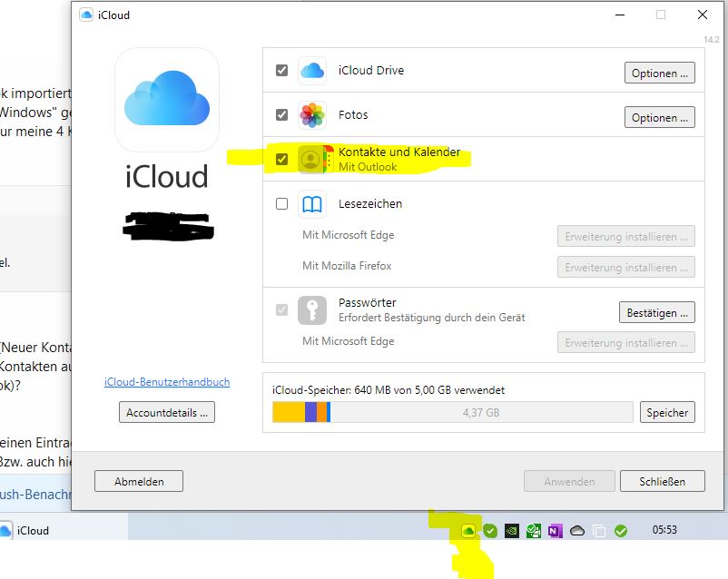The height and width of the screenshot is (579, 728).
Task: Open the green iCloud tray icon
Action: [468, 530]
